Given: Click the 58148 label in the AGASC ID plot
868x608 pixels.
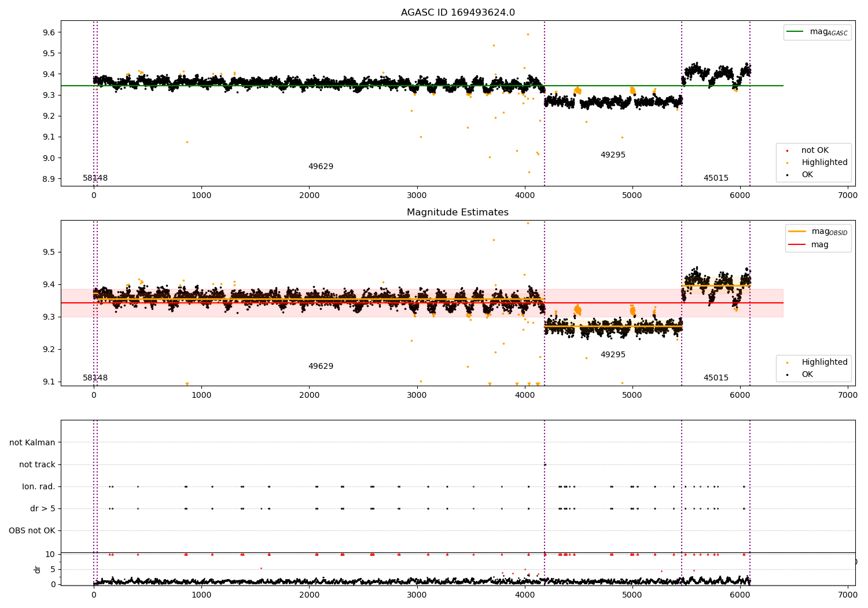Looking at the screenshot, I should click(x=95, y=178).
